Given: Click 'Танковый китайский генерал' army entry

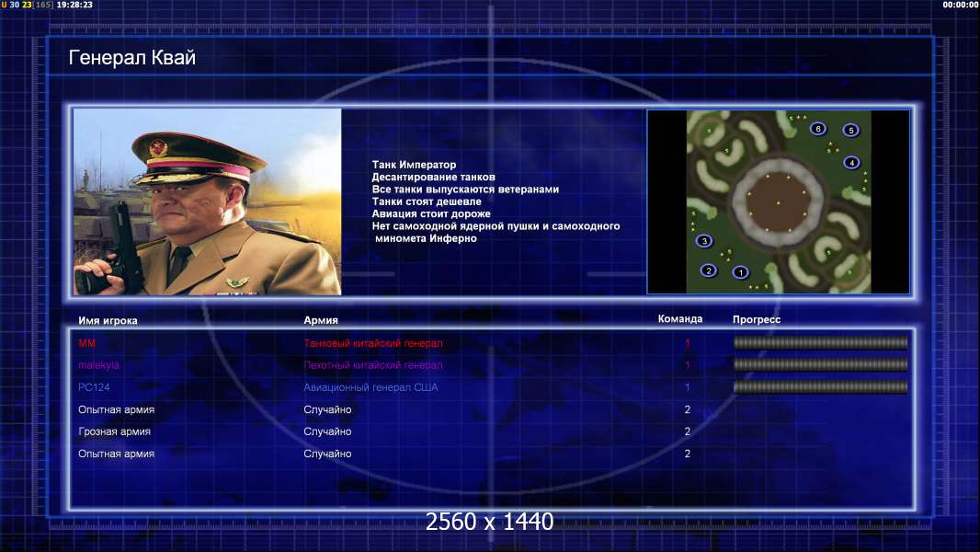Looking at the screenshot, I should click(x=373, y=343).
